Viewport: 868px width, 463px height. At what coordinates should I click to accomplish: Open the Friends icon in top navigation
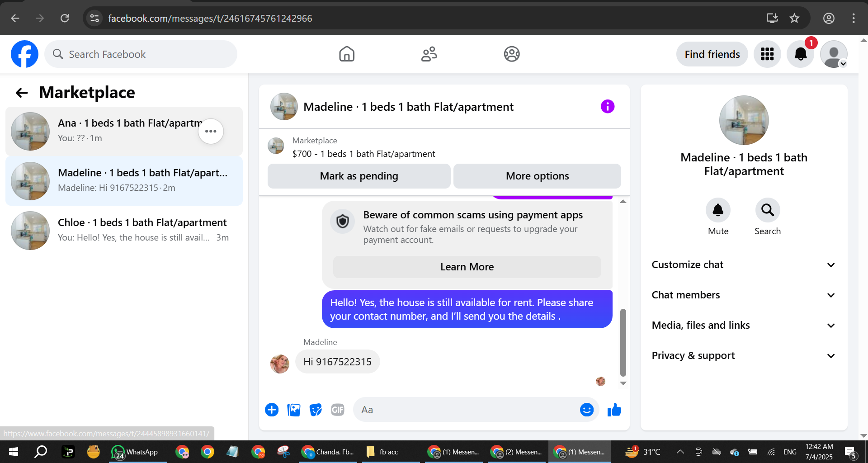(429, 54)
